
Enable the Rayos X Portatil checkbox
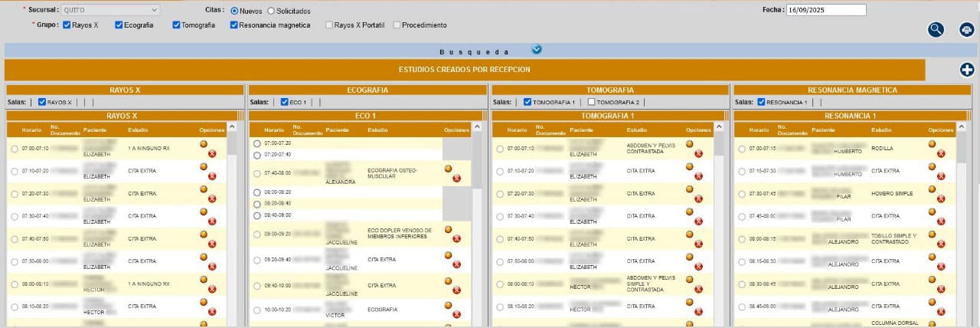click(329, 25)
